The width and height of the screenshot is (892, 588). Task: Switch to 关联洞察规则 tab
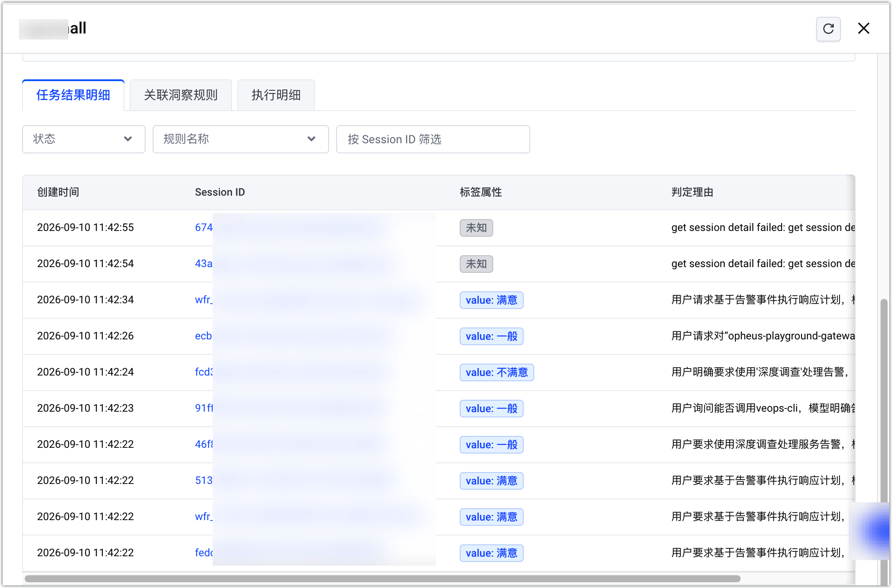click(x=181, y=95)
